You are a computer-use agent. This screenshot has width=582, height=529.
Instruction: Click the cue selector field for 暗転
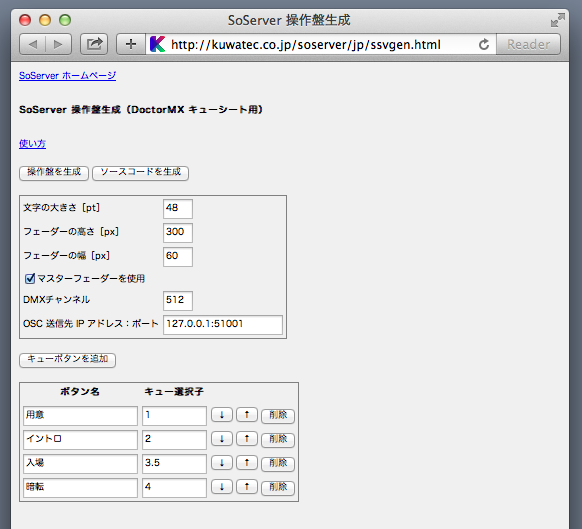point(174,488)
